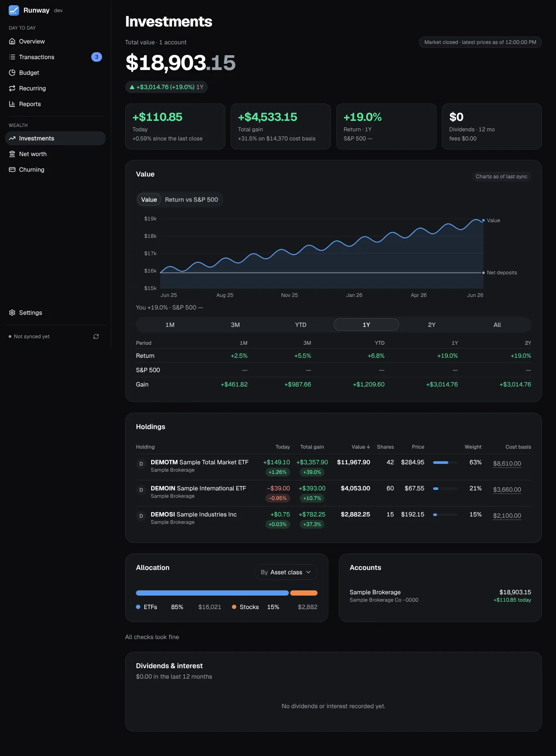Click the Net worth bank icon
Image resolution: width=556 pixels, height=756 pixels.
click(12, 154)
